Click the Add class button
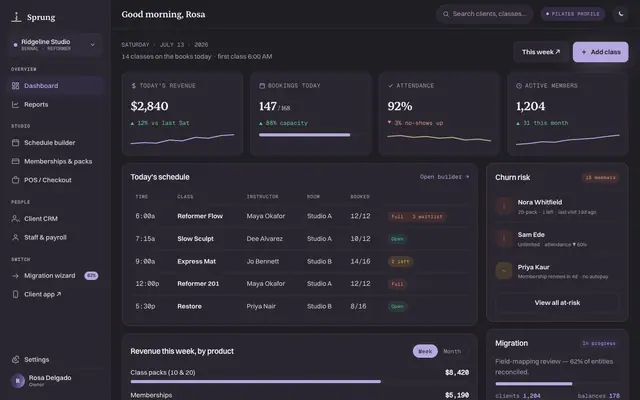The height and width of the screenshot is (400, 640). coord(600,52)
